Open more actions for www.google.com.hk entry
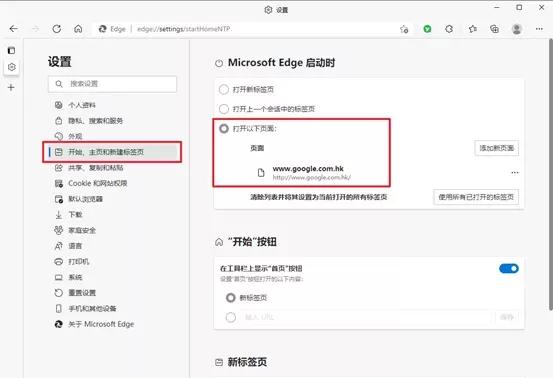The width and height of the screenshot is (553, 378). (515, 172)
